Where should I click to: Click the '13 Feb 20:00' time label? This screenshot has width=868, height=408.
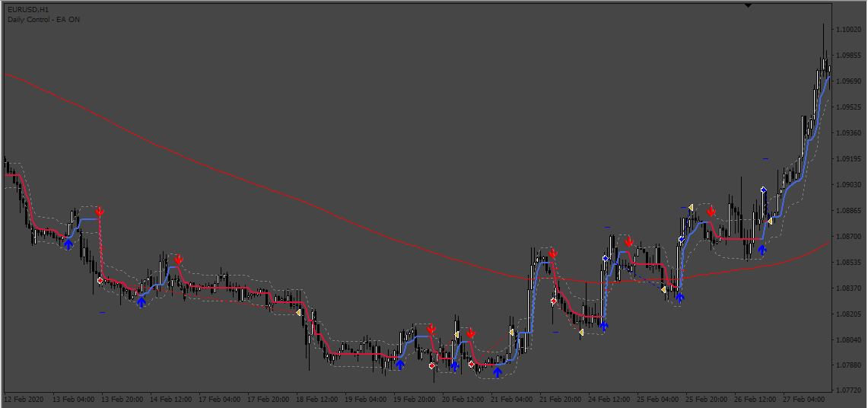(121, 399)
